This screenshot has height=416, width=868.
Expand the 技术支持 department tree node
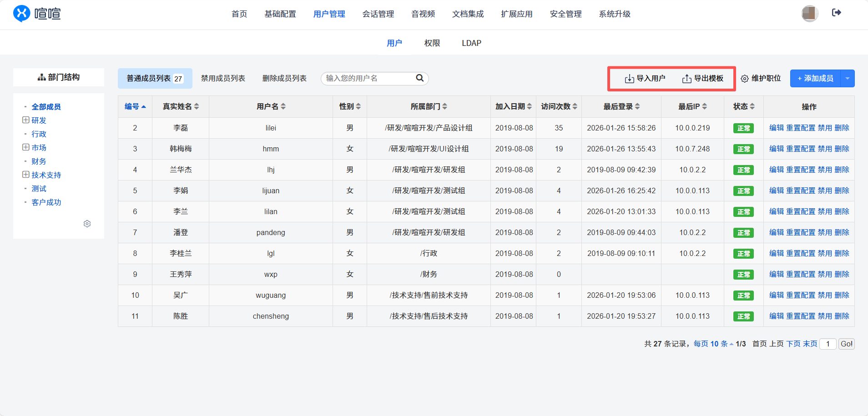click(x=26, y=175)
